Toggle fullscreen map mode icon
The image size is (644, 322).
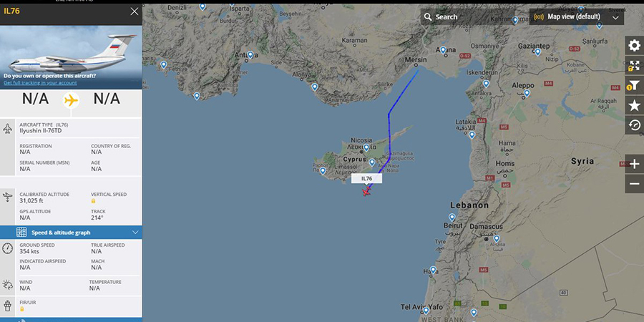pyautogui.click(x=634, y=65)
